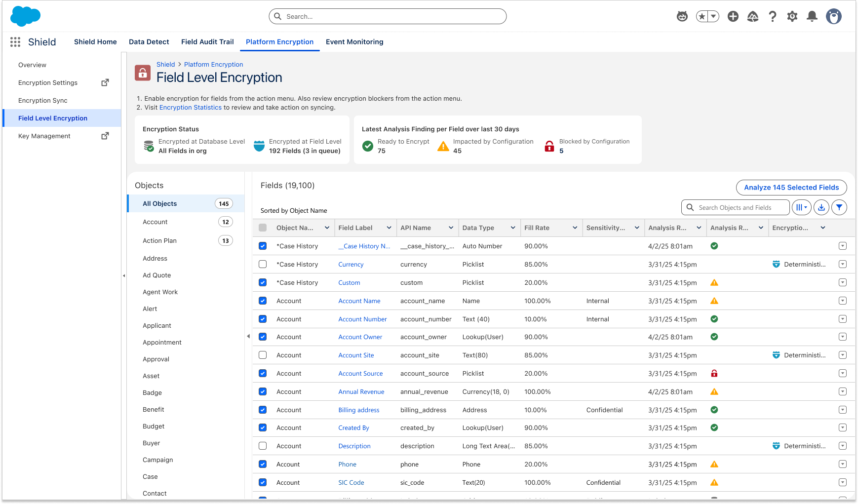The image size is (858, 504).
Task: Click the warning icon on Account Name row
Action: coord(714,301)
